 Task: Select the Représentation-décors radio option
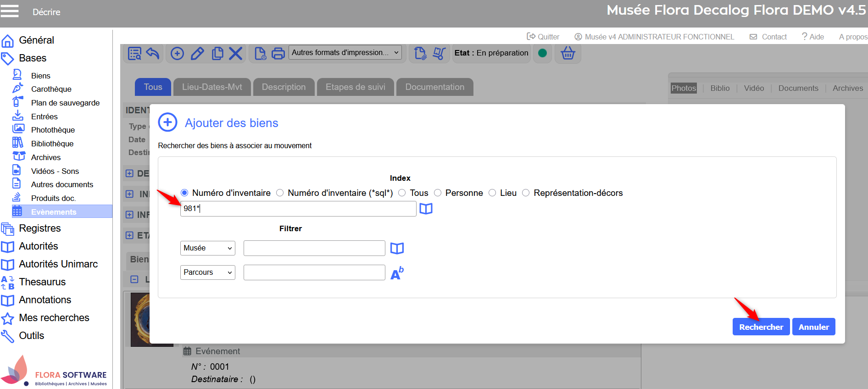[526, 193]
